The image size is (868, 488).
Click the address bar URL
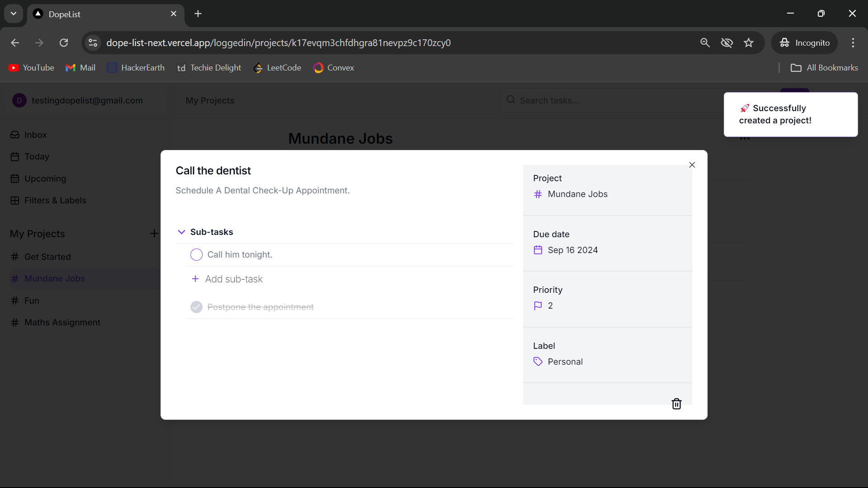point(278,43)
